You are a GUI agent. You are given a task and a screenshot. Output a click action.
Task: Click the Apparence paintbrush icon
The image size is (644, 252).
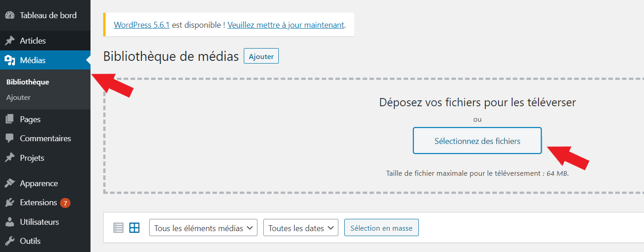(x=10, y=183)
